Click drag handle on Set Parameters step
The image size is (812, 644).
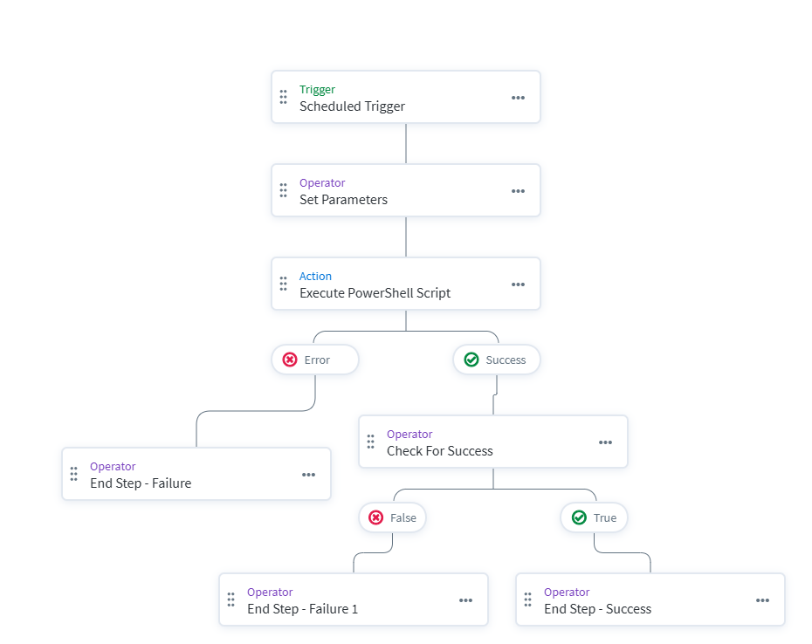tap(283, 190)
